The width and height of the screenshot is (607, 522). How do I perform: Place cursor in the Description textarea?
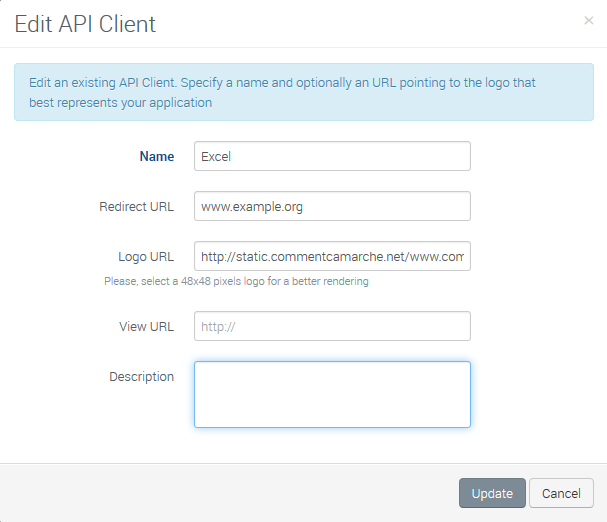[332, 394]
